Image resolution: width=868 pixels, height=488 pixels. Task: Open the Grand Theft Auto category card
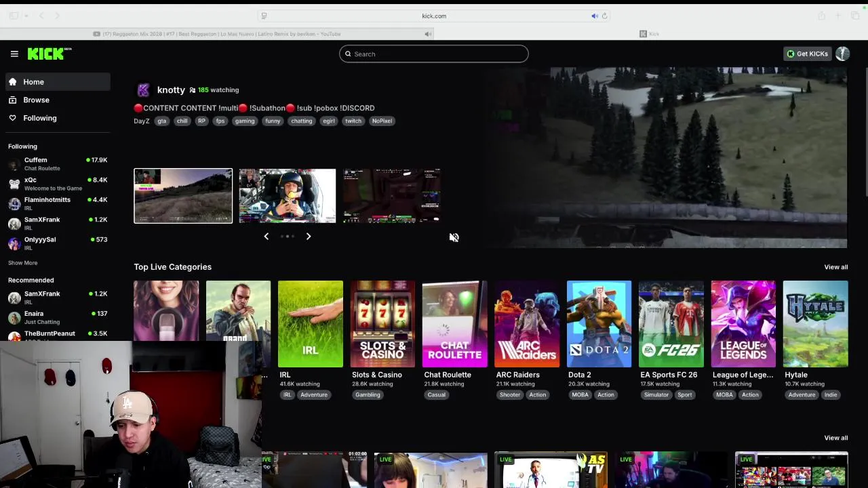coord(238,310)
